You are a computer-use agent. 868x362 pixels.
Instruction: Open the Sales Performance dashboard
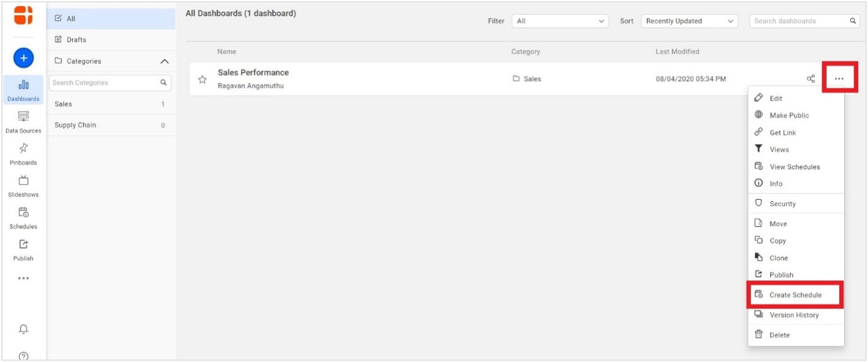[254, 72]
